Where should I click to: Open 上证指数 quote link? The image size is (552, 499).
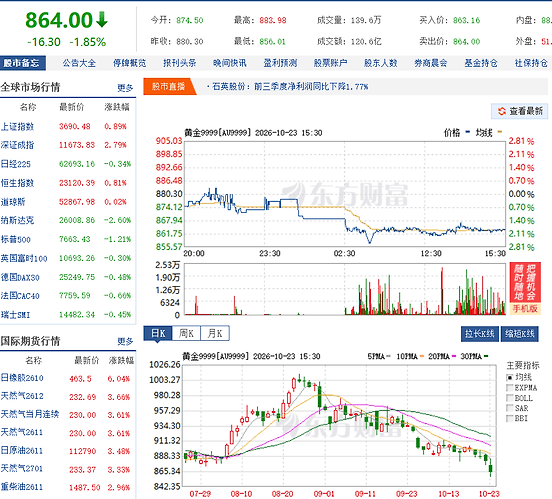click(x=17, y=126)
